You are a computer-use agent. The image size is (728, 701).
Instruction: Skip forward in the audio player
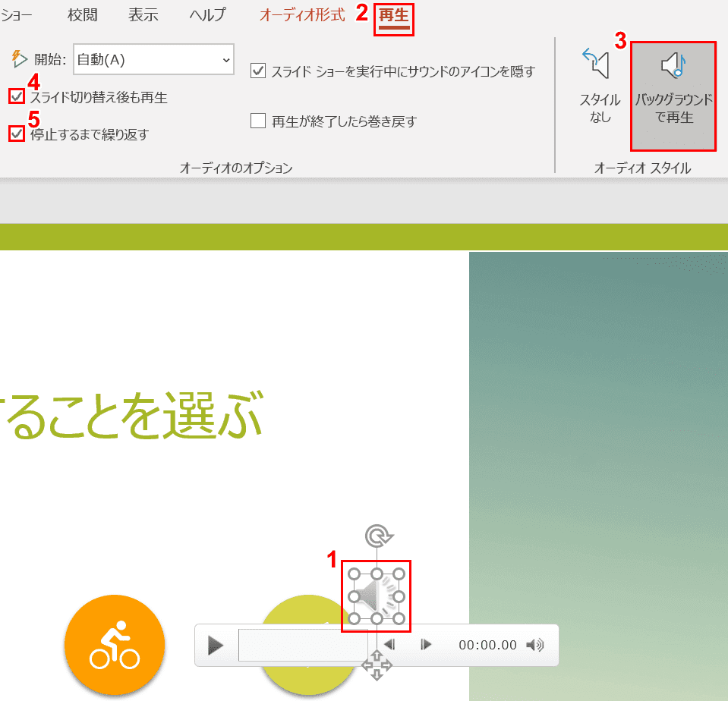point(426,644)
